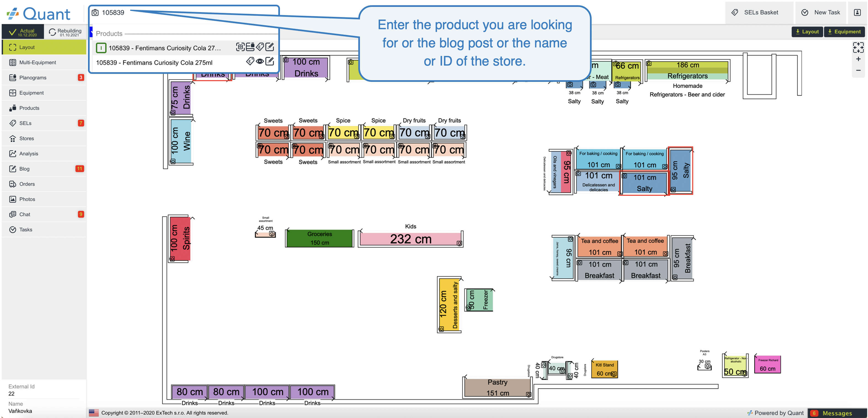Click the search field containing 105839

(184, 13)
